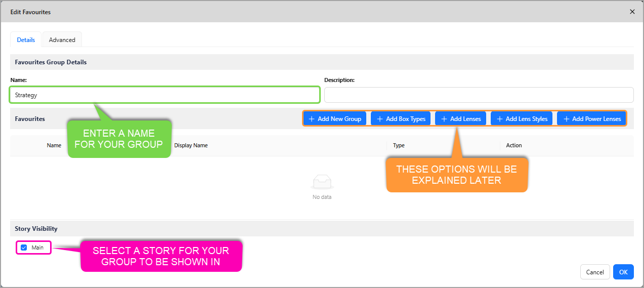Click the Type column header
644x288 pixels.
(x=399, y=145)
